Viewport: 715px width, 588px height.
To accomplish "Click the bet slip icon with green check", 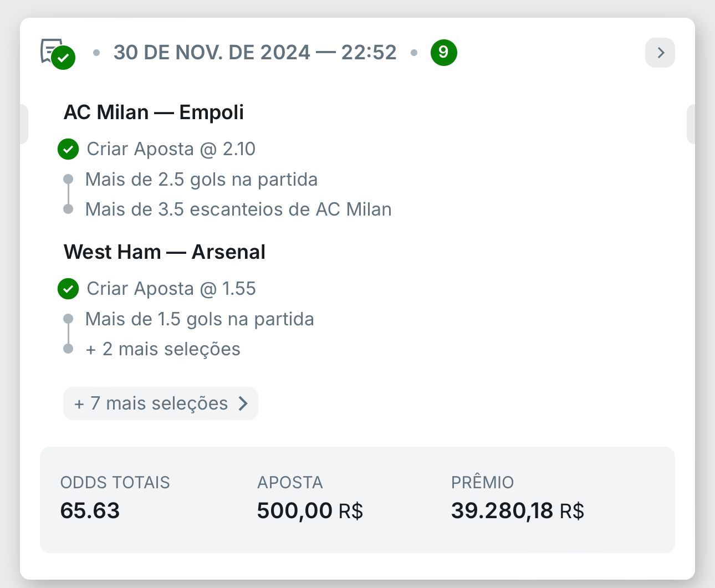I will click(58, 54).
